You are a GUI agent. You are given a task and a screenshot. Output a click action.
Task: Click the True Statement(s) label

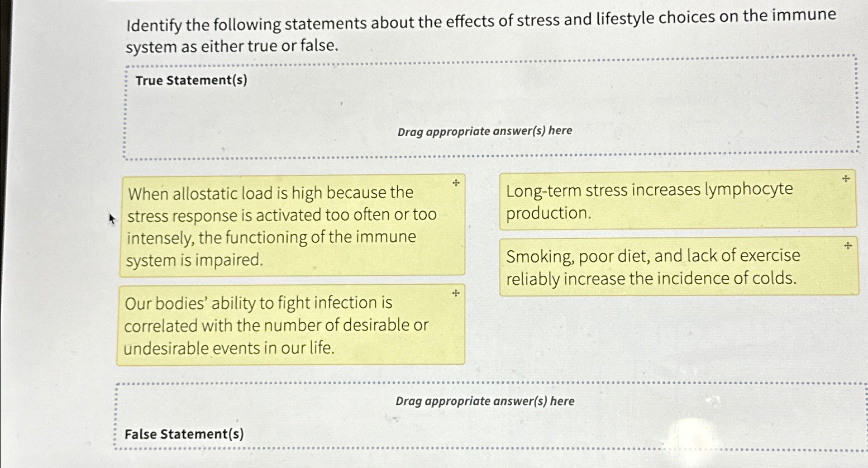(192, 80)
